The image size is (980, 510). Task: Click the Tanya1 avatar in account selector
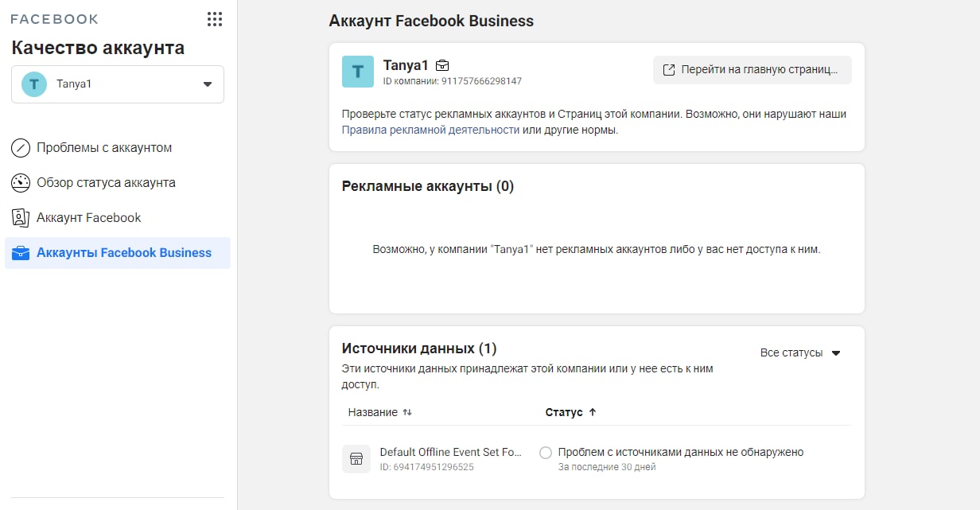coord(34,84)
